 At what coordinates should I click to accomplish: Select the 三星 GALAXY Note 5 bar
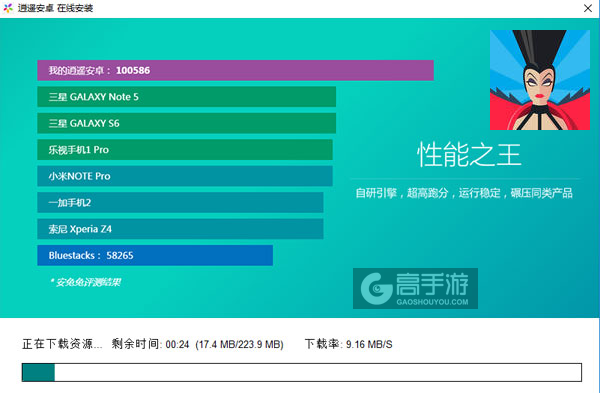click(x=186, y=97)
